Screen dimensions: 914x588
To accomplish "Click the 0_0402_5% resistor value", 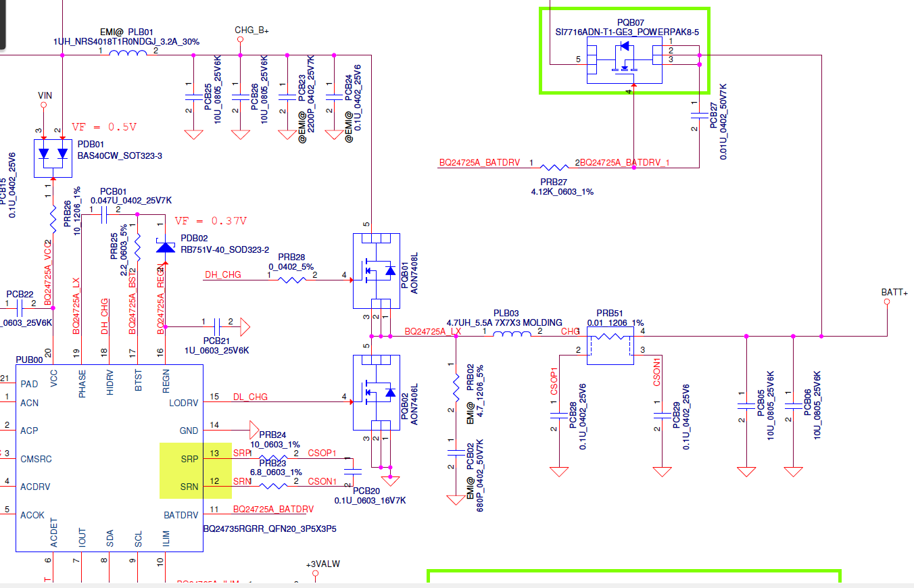I will (x=291, y=266).
